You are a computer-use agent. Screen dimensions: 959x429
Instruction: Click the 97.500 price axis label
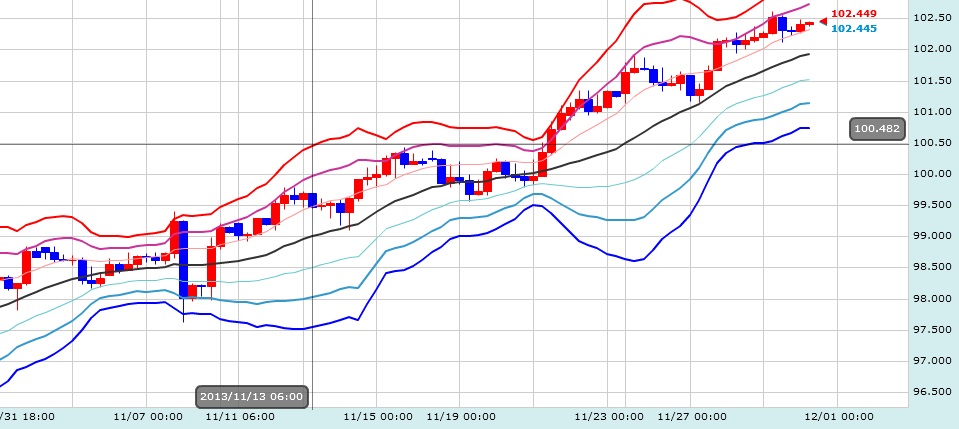tap(933, 329)
